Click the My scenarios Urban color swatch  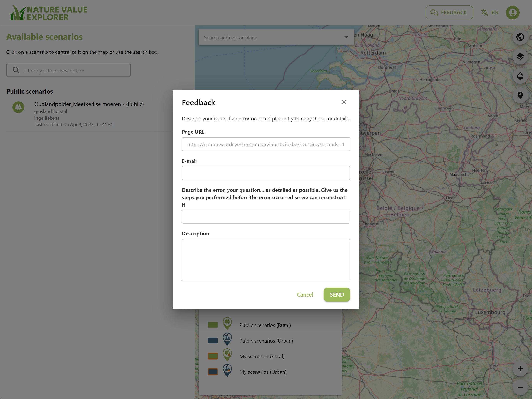(x=213, y=372)
